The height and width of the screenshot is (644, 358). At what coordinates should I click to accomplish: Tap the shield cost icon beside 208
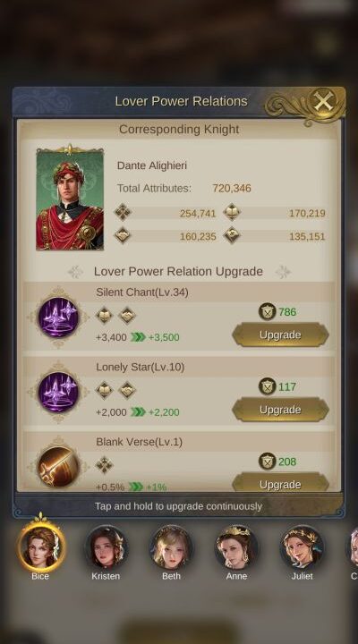point(268,462)
